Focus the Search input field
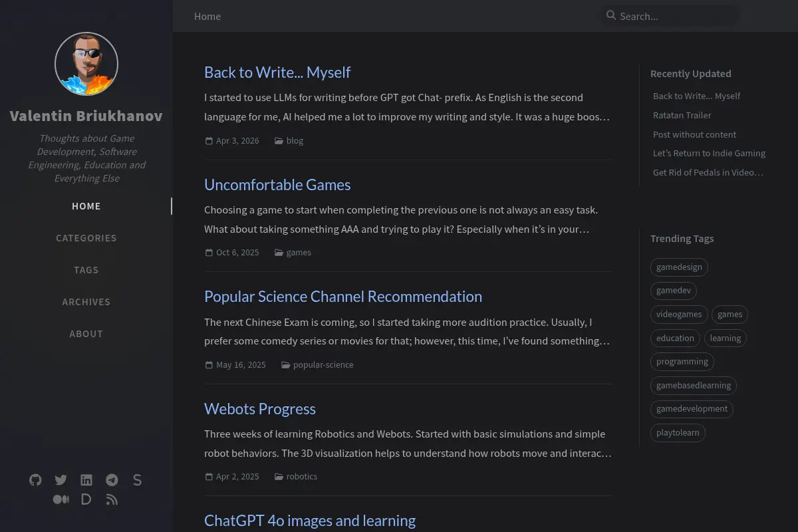Image resolution: width=798 pixels, height=532 pixels. coord(676,16)
